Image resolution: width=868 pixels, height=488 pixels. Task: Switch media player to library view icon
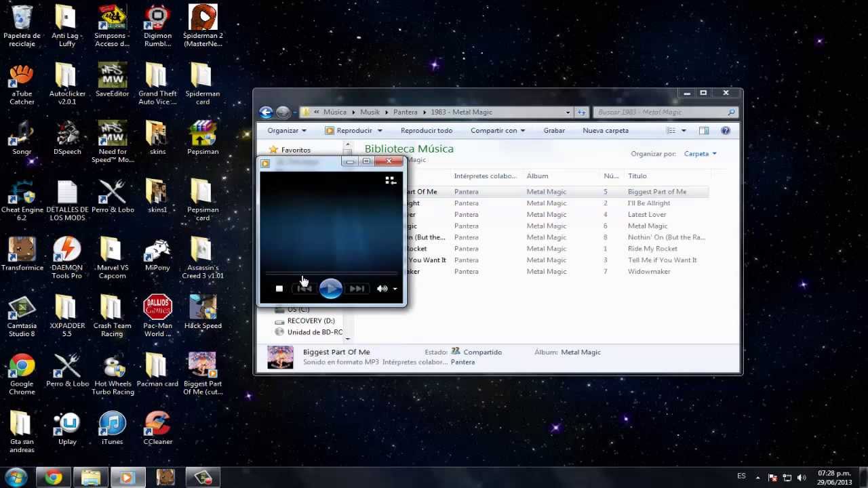[x=391, y=180]
